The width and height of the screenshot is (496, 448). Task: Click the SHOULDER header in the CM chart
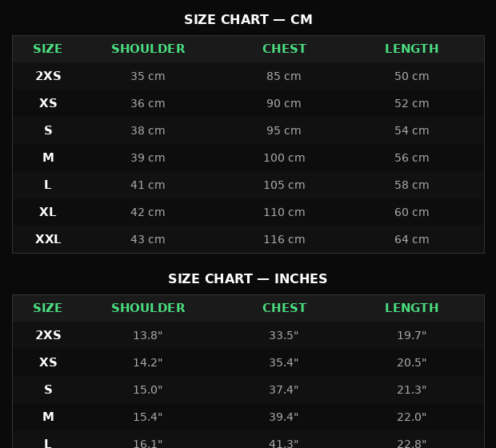[148, 49]
